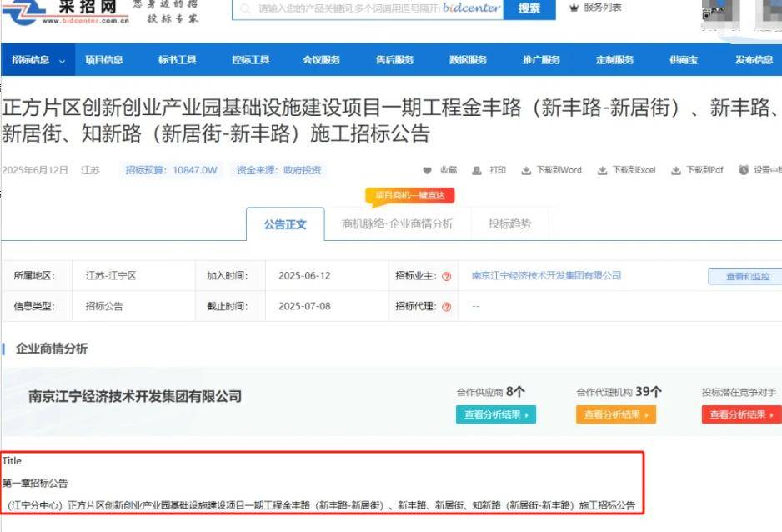
Task: Click 查看分析结果 under 投标潜在竞争对手
Action: pos(742,414)
